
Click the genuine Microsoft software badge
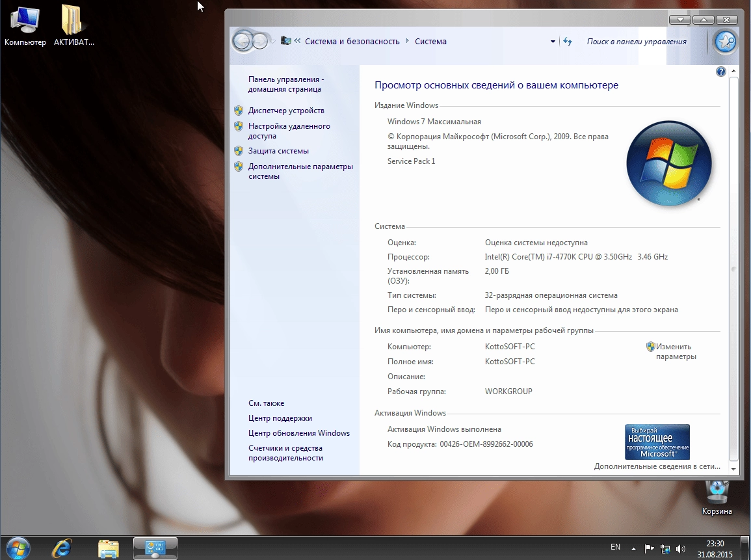click(x=657, y=442)
